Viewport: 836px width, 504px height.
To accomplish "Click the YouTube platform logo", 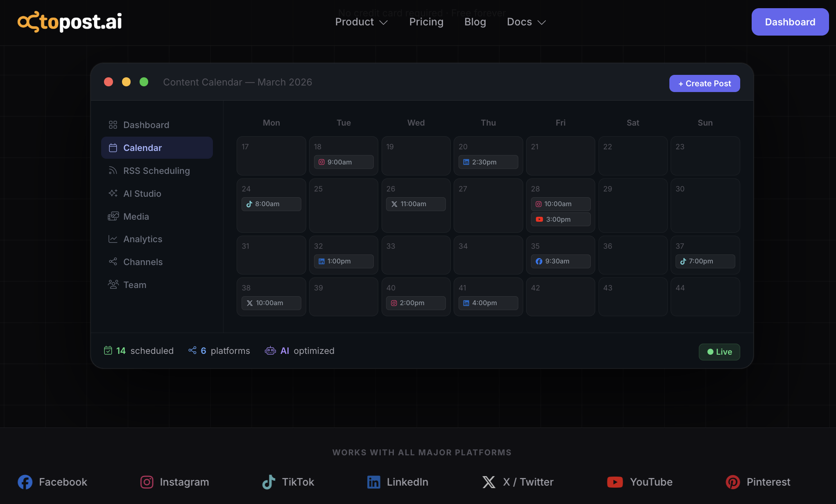I will [x=615, y=482].
